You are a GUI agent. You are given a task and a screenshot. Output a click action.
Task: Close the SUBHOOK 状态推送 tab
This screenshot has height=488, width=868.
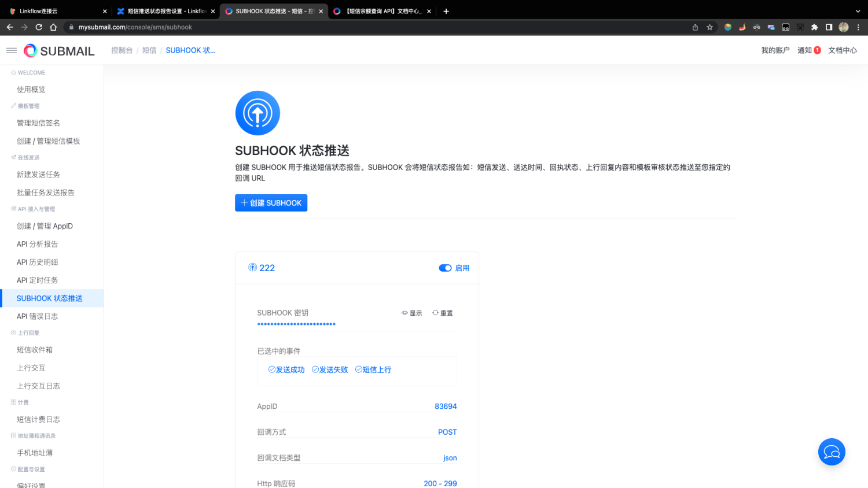[321, 11]
